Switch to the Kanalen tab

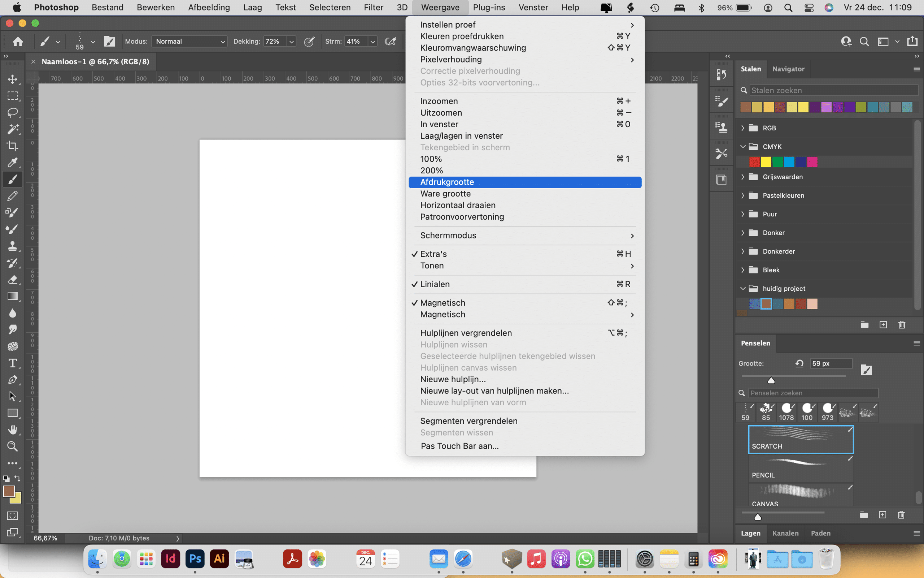(785, 533)
